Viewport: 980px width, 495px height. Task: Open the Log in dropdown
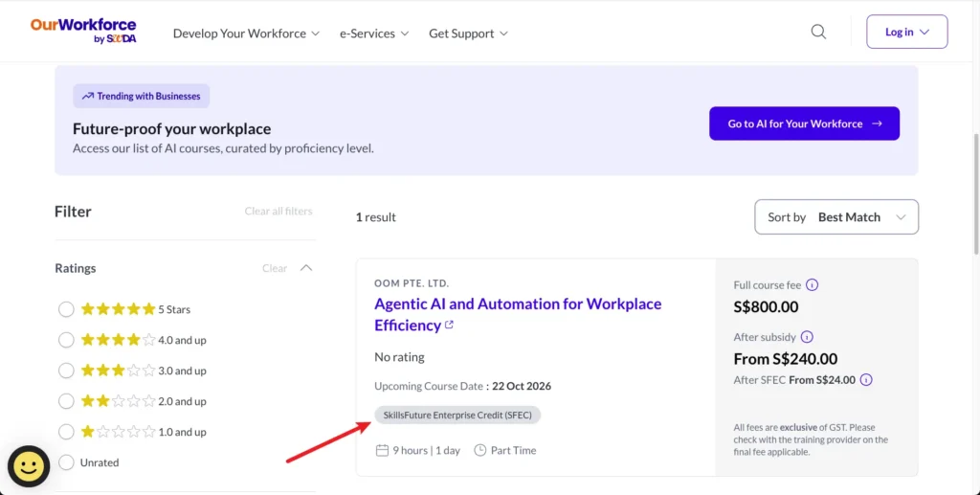point(907,32)
